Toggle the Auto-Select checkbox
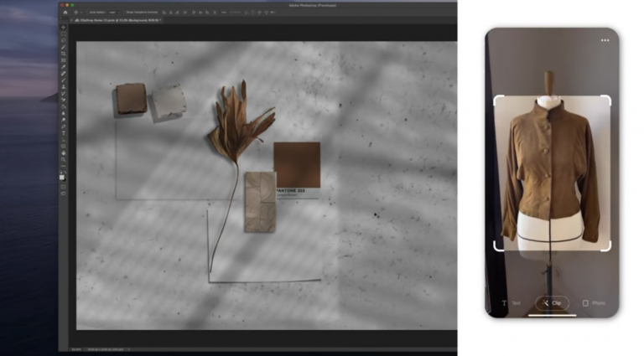 pos(87,13)
